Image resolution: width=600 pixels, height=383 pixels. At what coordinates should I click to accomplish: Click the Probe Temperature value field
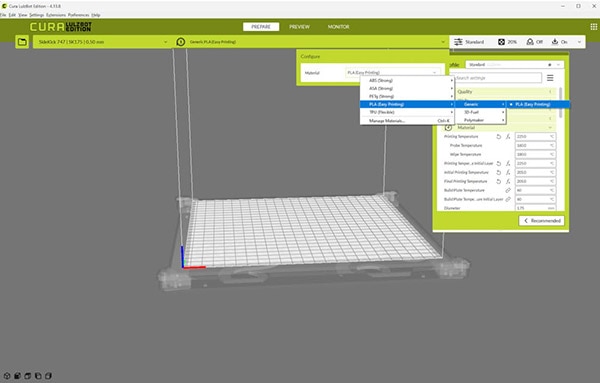535,145
